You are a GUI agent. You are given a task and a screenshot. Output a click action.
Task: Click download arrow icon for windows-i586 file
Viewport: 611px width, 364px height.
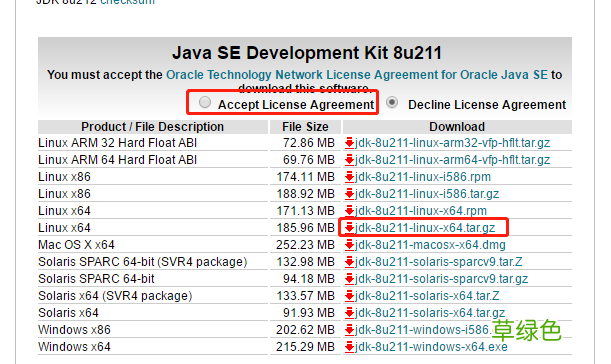click(350, 330)
